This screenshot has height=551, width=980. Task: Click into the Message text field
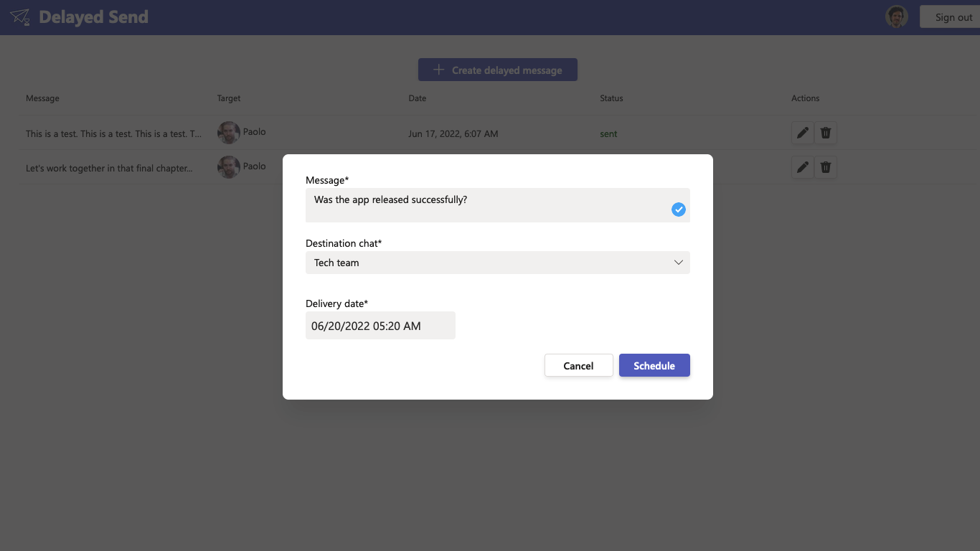tap(498, 205)
